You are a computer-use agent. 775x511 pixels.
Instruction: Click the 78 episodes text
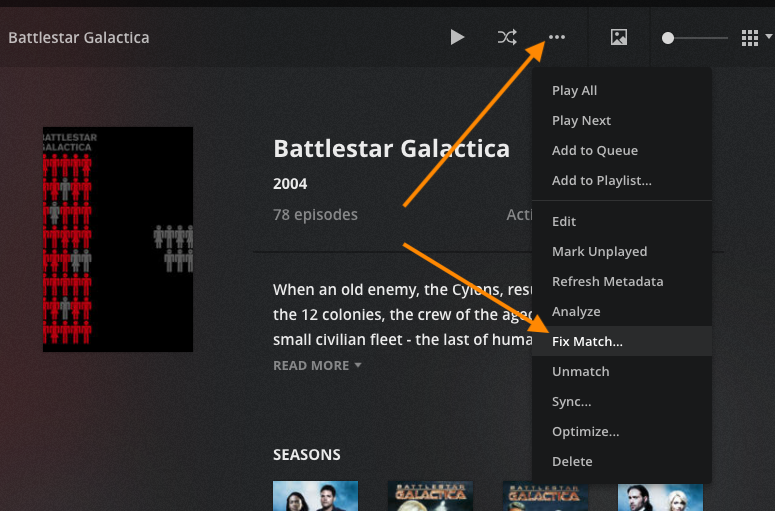coord(315,214)
